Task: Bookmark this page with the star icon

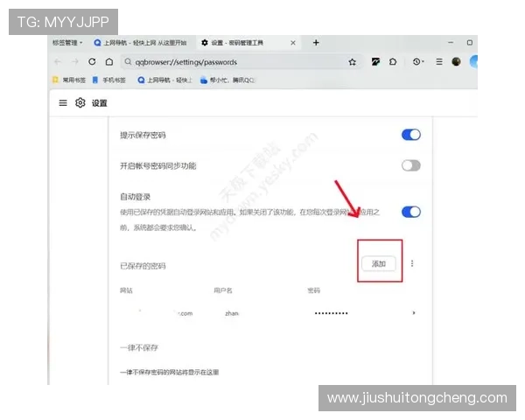Action: tap(353, 62)
